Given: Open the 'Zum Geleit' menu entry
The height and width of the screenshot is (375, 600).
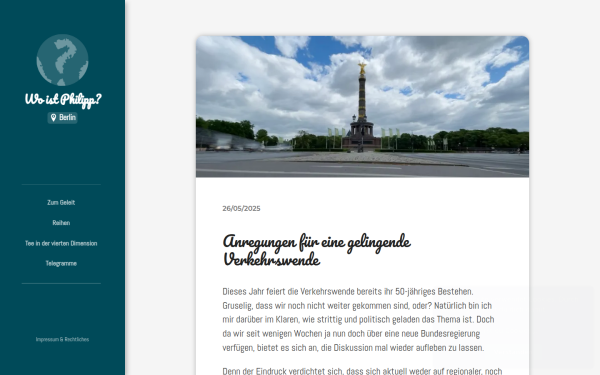Looking at the screenshot, I should [61, 202].
